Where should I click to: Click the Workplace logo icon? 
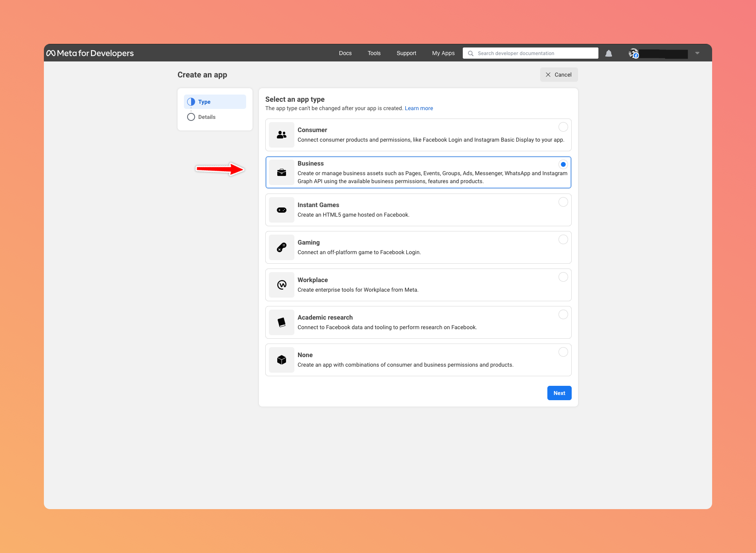pyautogui.click(x=282, y=285)
